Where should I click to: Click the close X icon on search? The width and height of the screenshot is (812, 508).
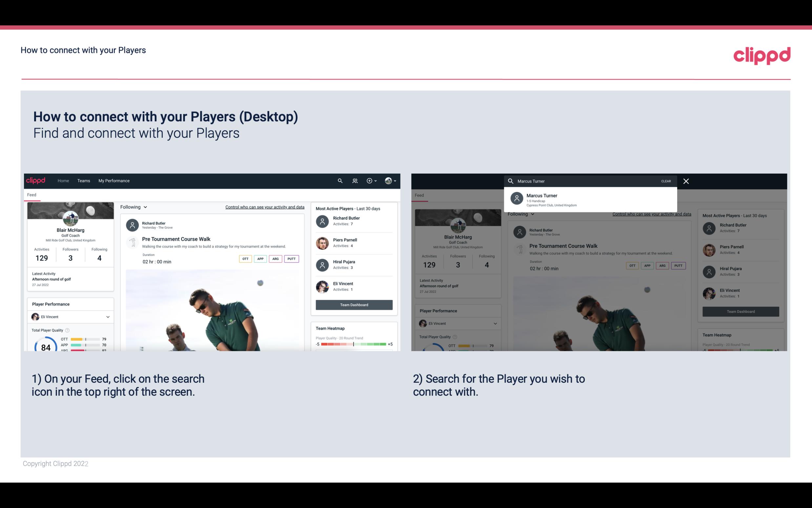(x=686, y=181)
